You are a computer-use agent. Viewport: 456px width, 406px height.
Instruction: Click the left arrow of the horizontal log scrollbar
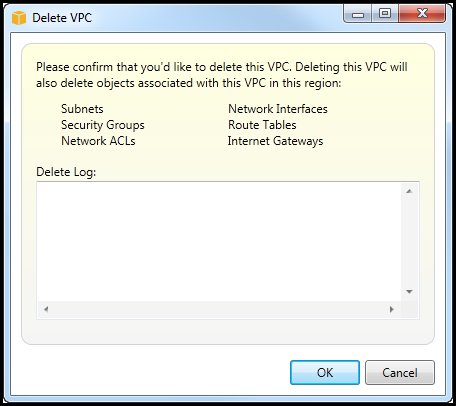coord(46,309)
